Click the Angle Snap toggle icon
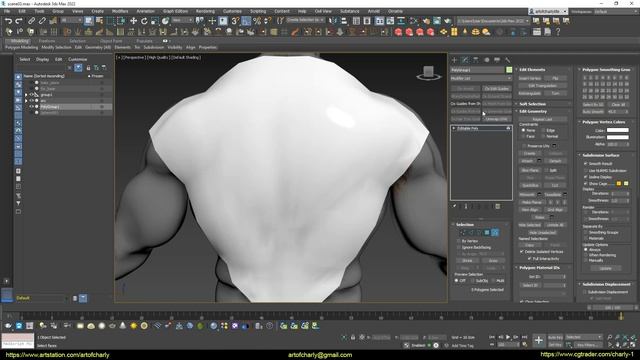This screenshot has width=640, height=360. (x=246, y=21)
